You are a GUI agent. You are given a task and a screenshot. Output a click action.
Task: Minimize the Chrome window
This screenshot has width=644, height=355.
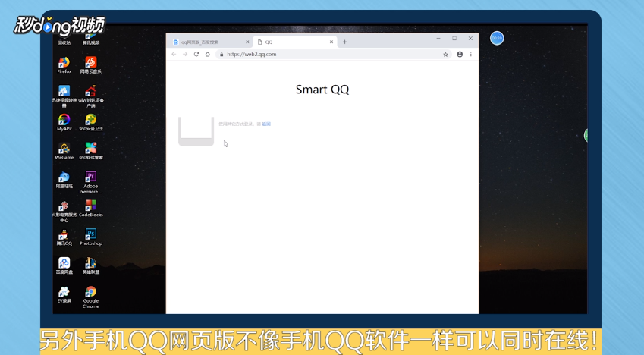(x=438, y=38)
